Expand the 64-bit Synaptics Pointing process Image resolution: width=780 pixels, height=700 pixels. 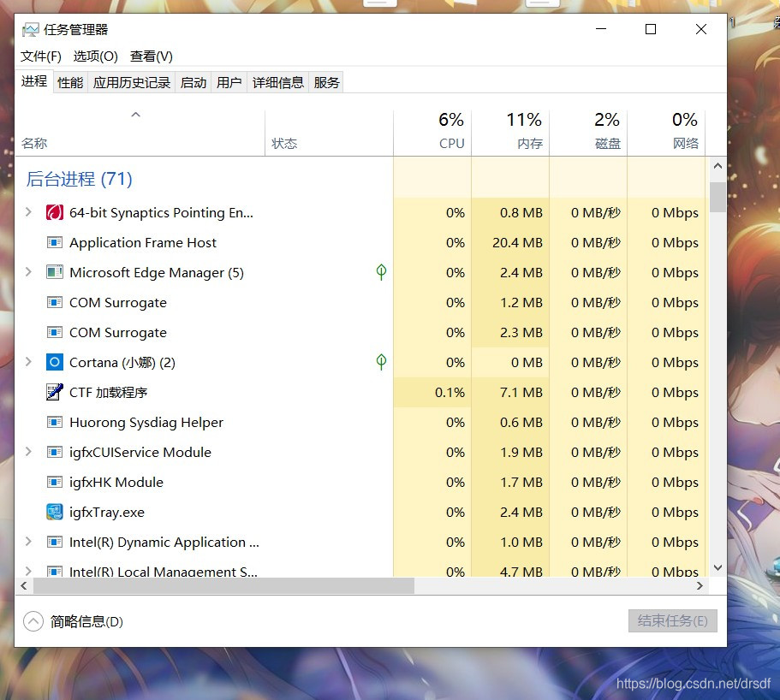pyautogui.click(x=28, y=212)
